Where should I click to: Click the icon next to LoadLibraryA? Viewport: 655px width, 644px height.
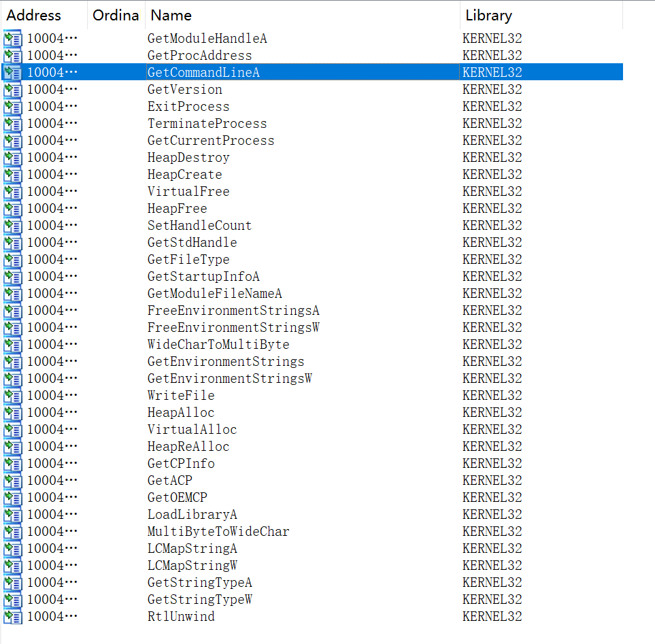point(12,515)
